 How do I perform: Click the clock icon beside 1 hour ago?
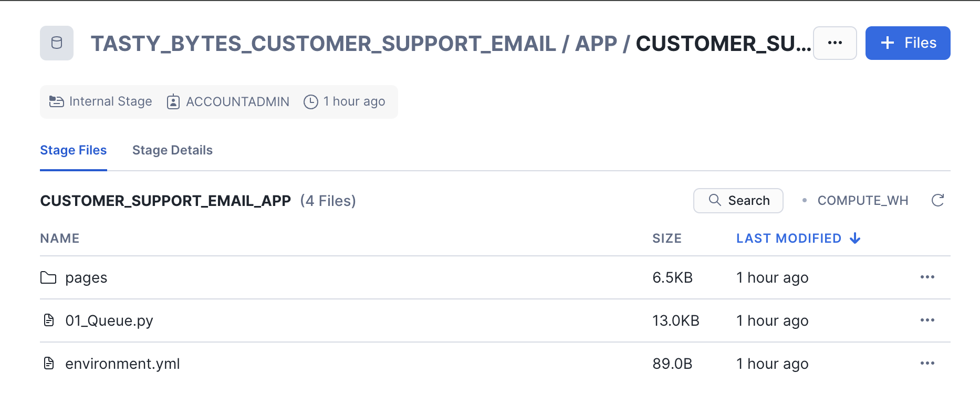[311, 101]
